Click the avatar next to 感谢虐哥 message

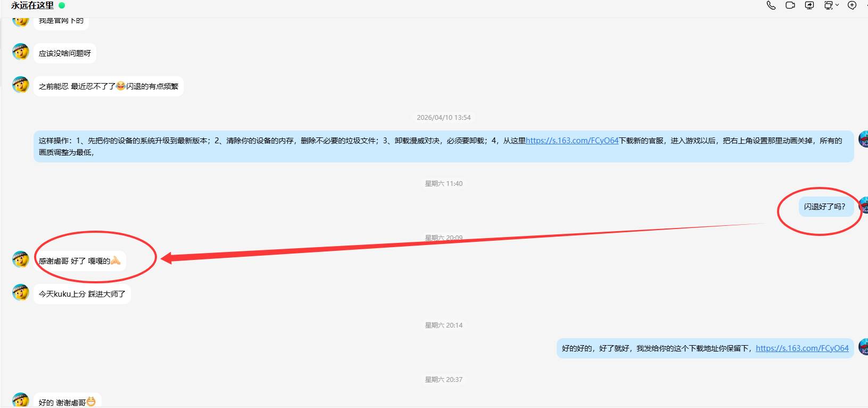21,260
